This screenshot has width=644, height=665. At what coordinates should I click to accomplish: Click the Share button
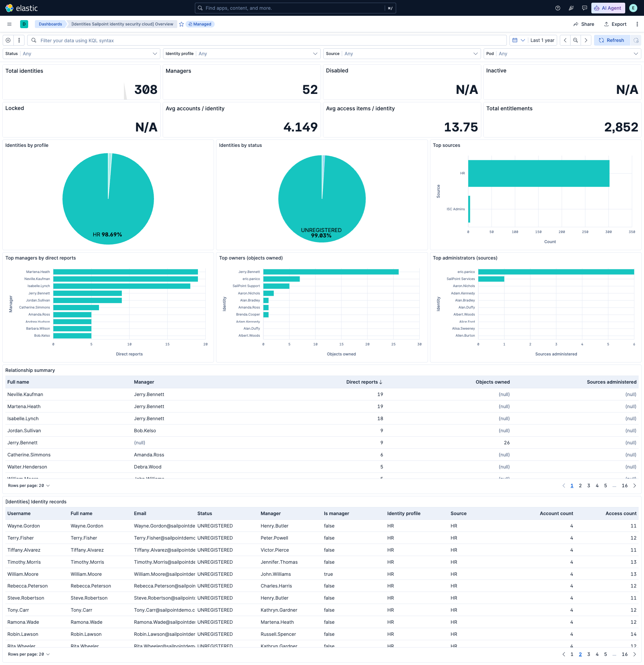(584, 24)
